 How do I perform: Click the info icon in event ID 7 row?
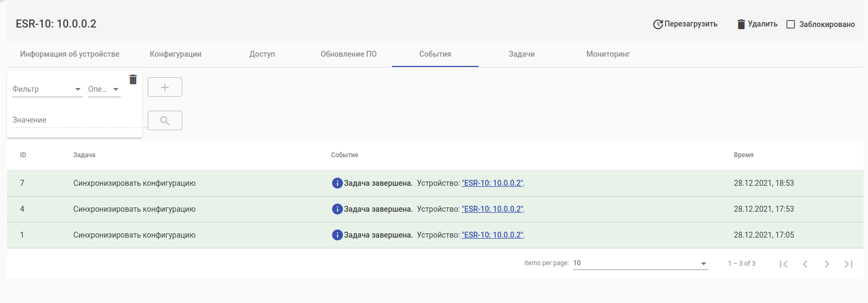pos(337,183)
